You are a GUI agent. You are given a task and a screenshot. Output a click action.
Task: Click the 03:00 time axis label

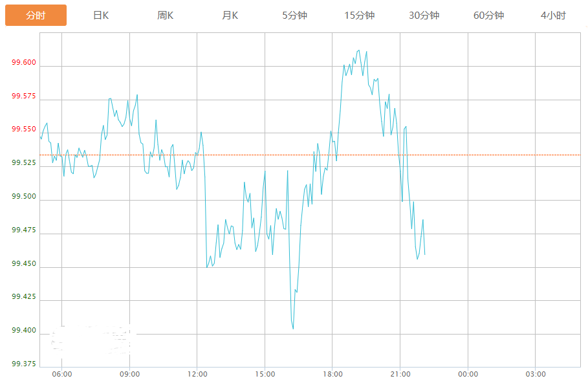(536, 374)
